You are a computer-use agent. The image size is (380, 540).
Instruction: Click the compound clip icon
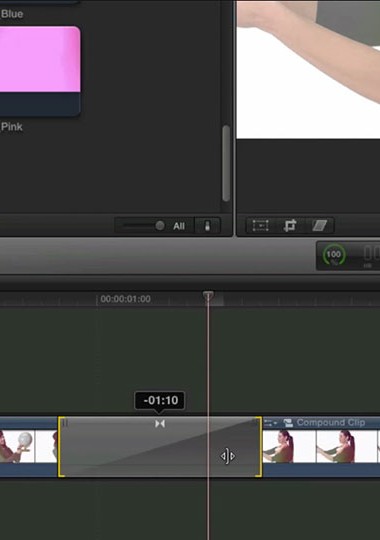(x=288, y=423)
